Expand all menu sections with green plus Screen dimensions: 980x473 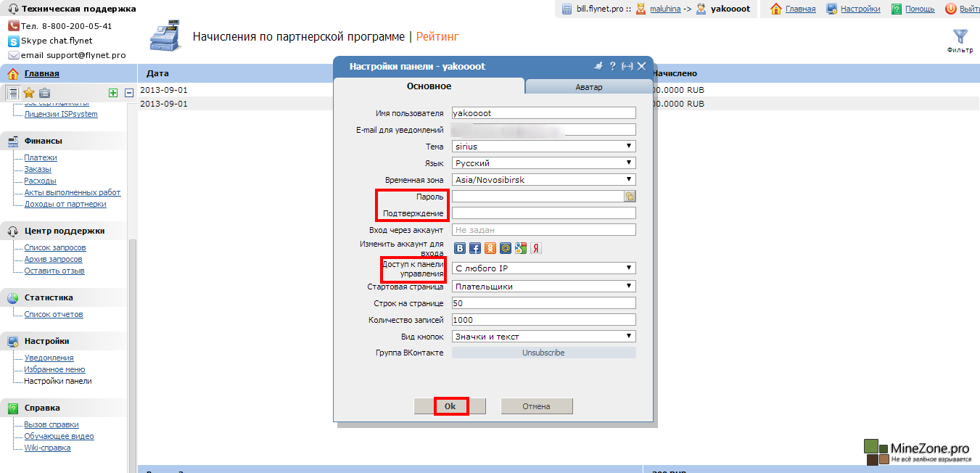click(x=112, y=93)
